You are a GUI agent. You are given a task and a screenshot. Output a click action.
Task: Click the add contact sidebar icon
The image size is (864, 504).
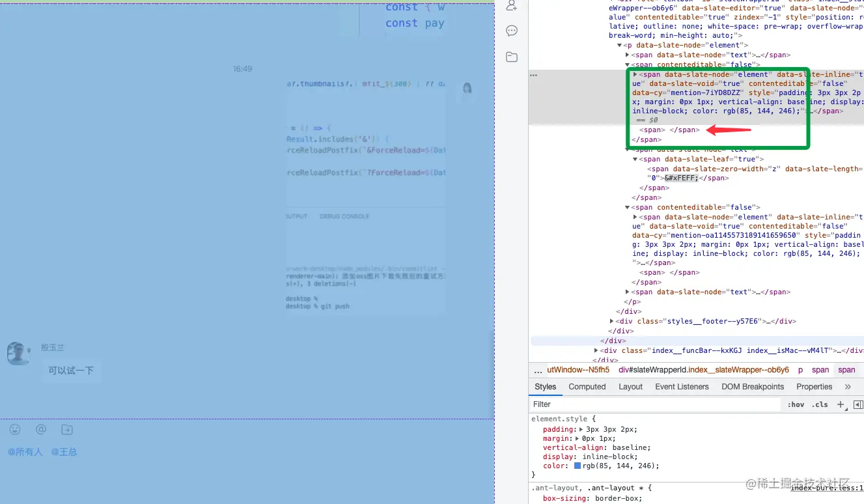click(512, 6)
